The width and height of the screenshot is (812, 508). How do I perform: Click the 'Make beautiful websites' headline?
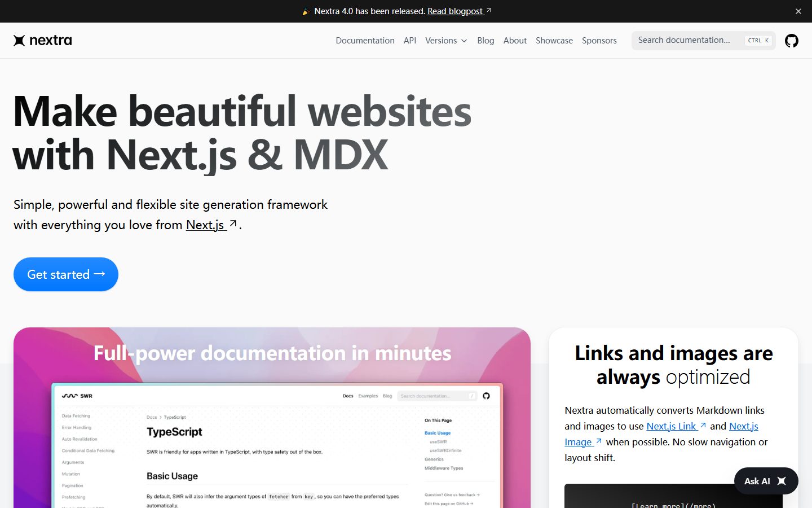(242, 133)
